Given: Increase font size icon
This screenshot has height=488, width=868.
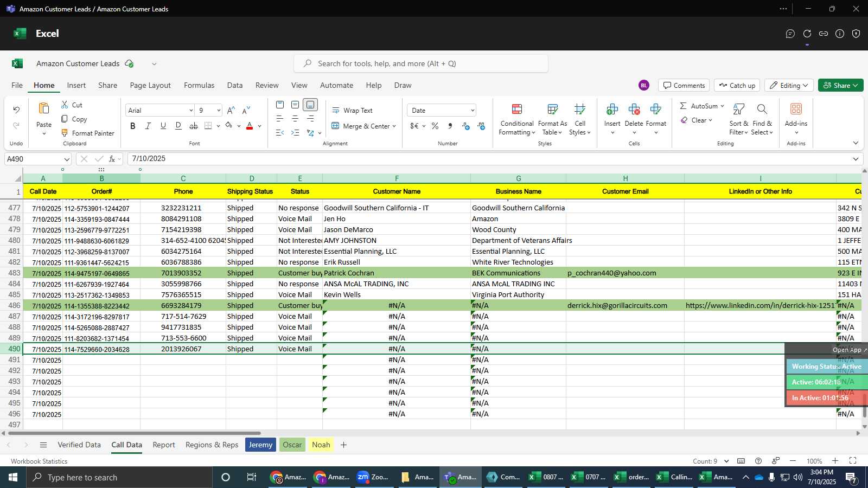Looking at the screenshot, I should pos(231,110).
